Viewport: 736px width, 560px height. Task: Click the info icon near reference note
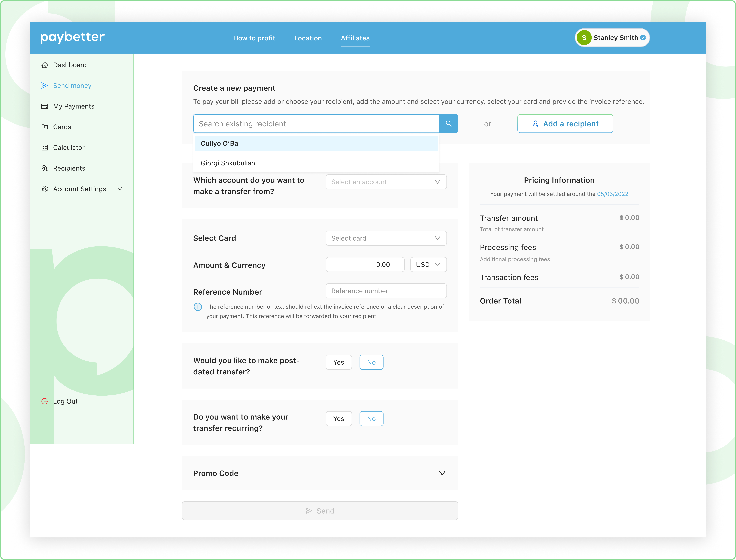198,307
